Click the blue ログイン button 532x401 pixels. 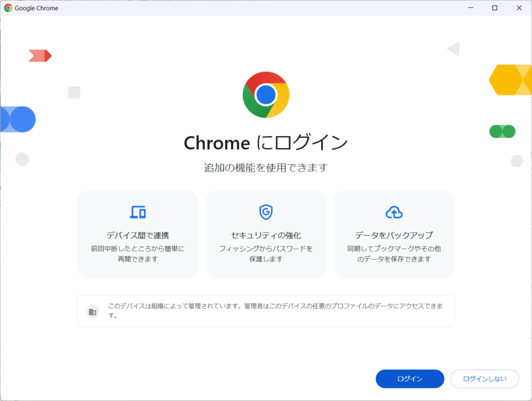(409, 379)
